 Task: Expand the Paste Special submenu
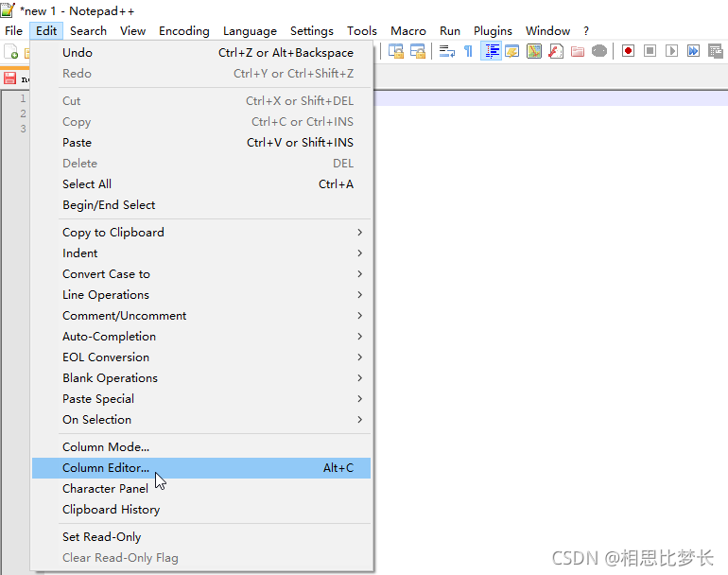pos(201,399)
